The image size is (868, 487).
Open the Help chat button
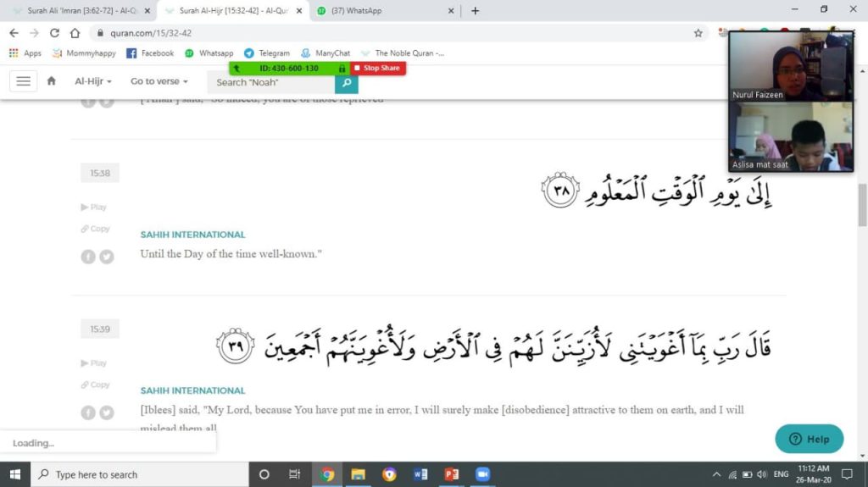tap(809, 439)
